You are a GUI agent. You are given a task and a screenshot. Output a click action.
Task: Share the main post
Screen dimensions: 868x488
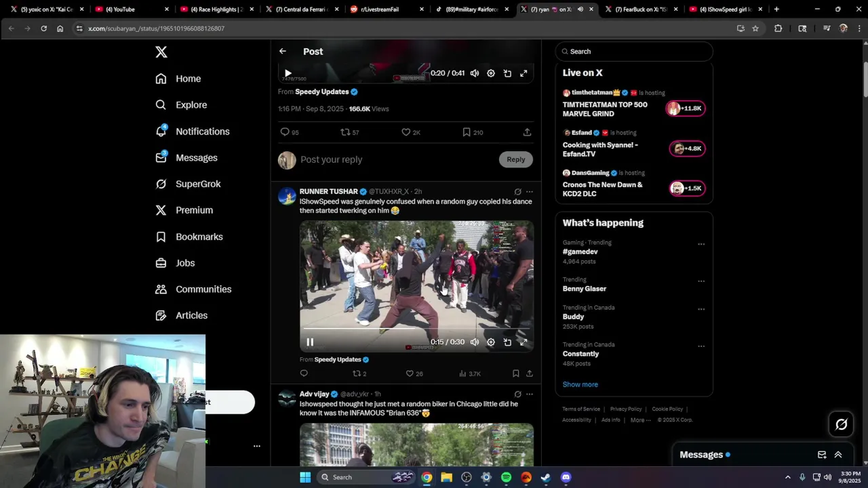527,132
